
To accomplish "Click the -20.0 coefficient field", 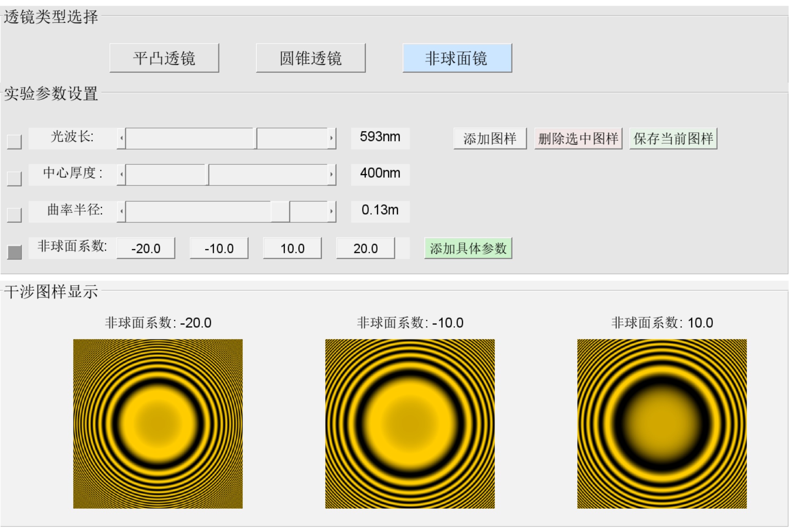I will (x=145, y=248).
